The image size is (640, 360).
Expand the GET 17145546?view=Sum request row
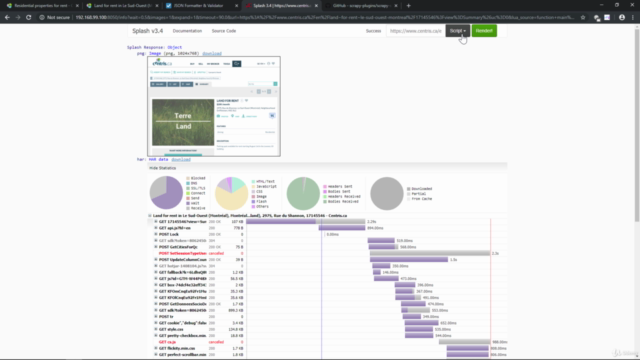pos(156,222)
